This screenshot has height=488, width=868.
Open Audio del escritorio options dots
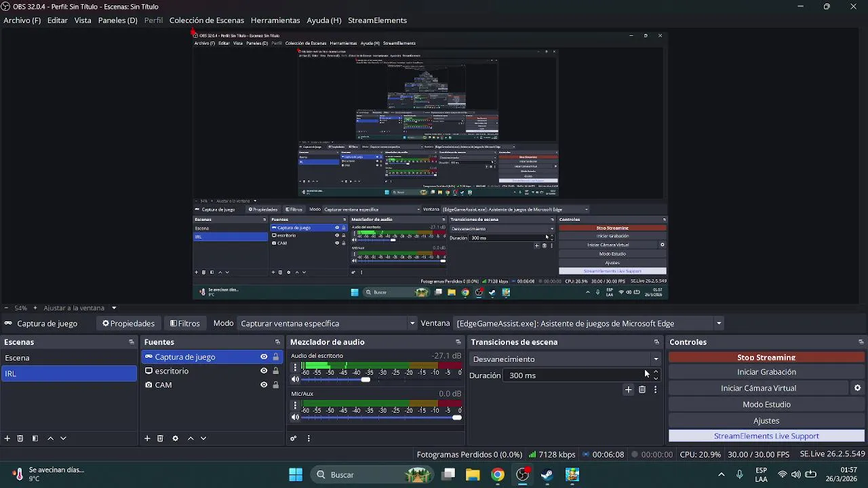point(295,367)
